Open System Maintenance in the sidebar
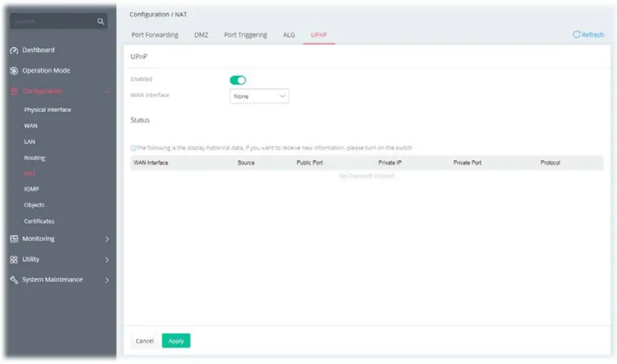The width and height of the screenshot is (617, 364). [52, 279]
